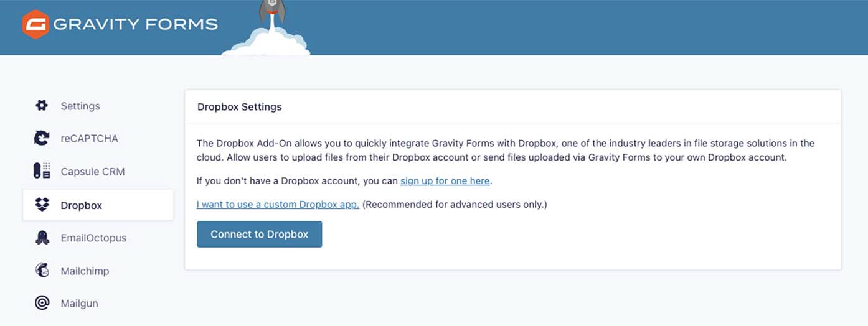The image size is (868, 326).
Task: Click the Mailgun at-sign icon
Action: pyautogui.click(x=42, y=304)
